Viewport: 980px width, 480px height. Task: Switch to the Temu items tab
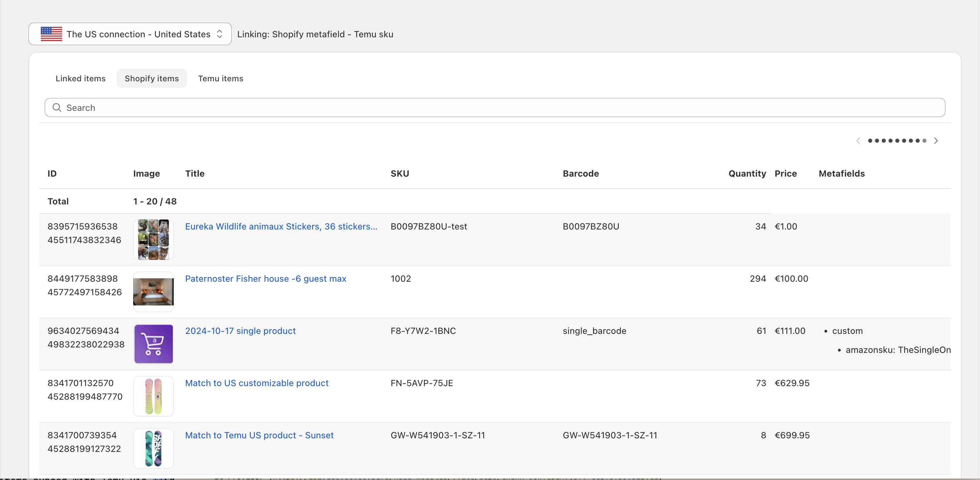click(220, 78)
